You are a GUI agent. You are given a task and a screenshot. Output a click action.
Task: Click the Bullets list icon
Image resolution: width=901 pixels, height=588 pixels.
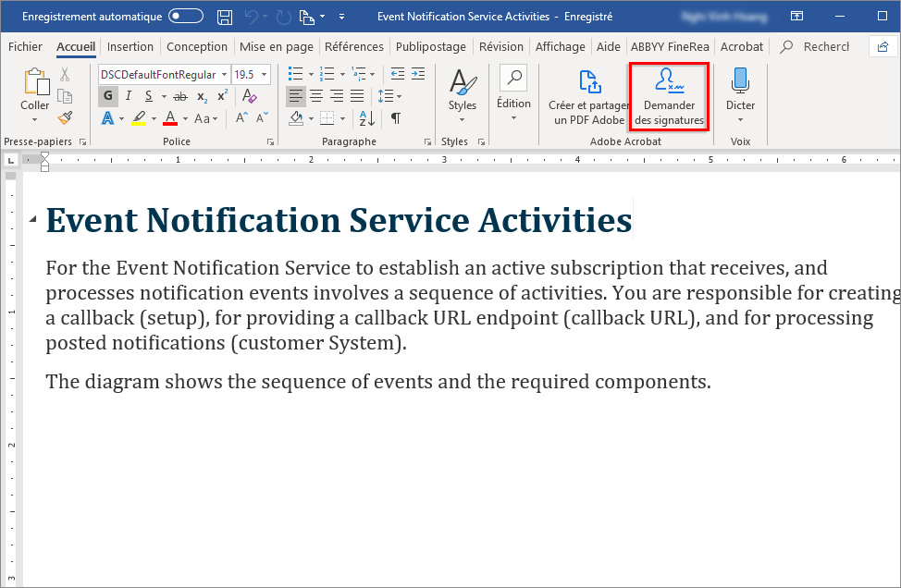point(296,74)
